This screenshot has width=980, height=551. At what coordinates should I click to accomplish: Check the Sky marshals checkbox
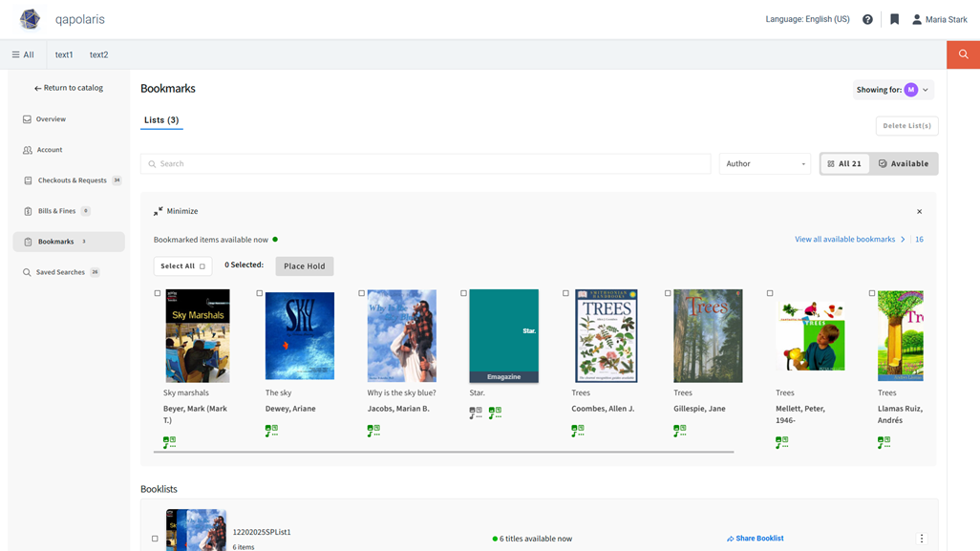coord(158,293)
